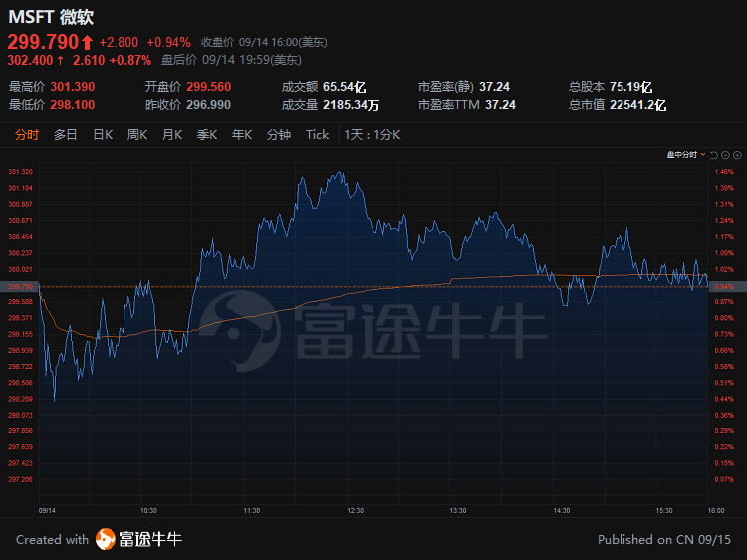Click the 1.02% percent axis label

(x=724, y=269)
